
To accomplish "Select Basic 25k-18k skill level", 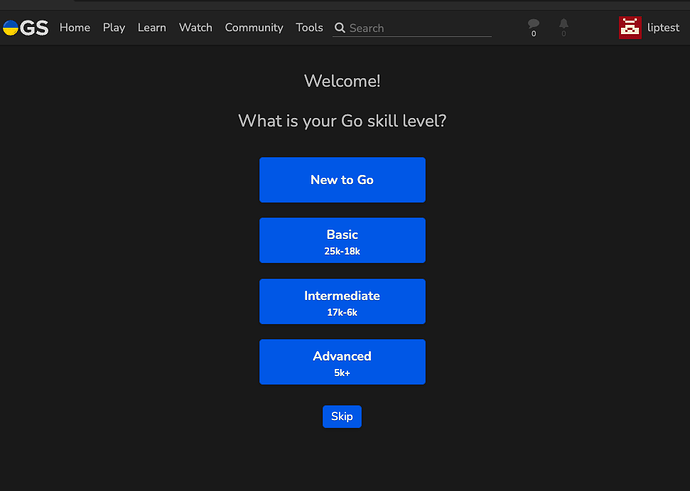I will coord(342,241).
